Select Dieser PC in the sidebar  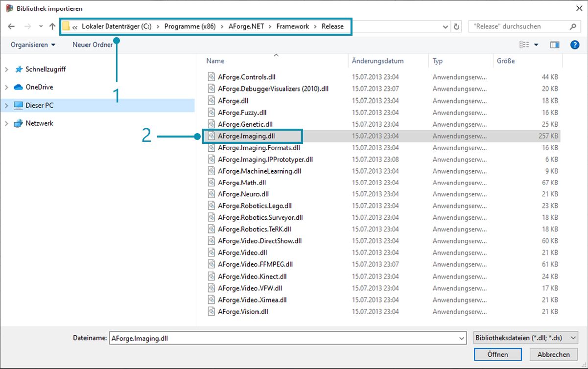point(40,105)
